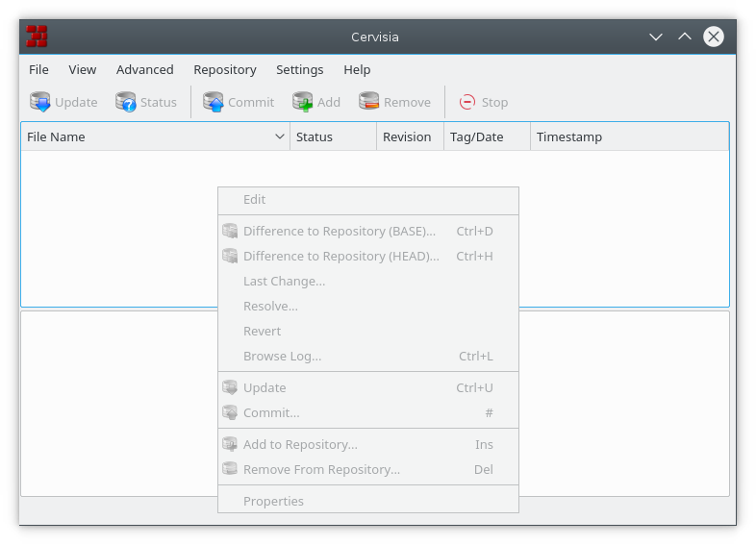
Task: Sort by the Status column header
Action: coord(333,136)
